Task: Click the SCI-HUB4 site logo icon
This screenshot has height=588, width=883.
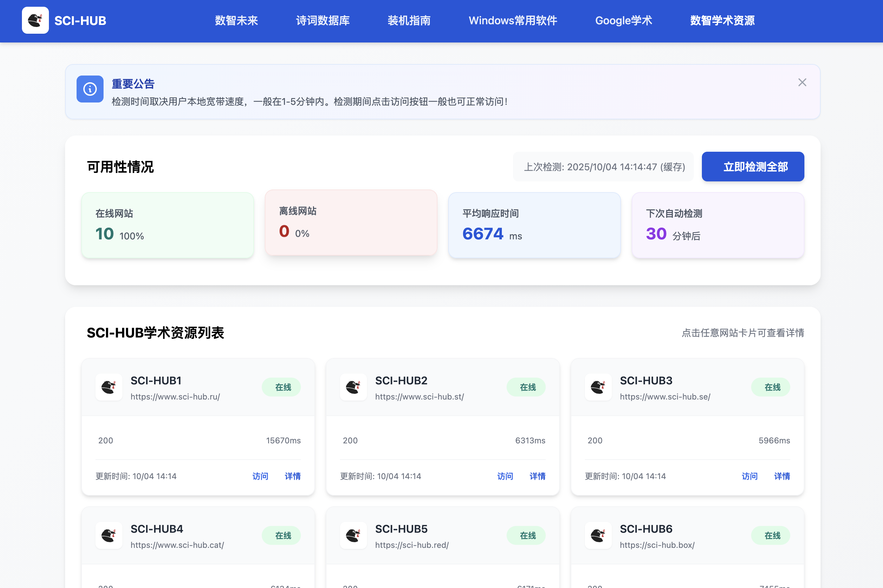Action: tap(109, 535)
